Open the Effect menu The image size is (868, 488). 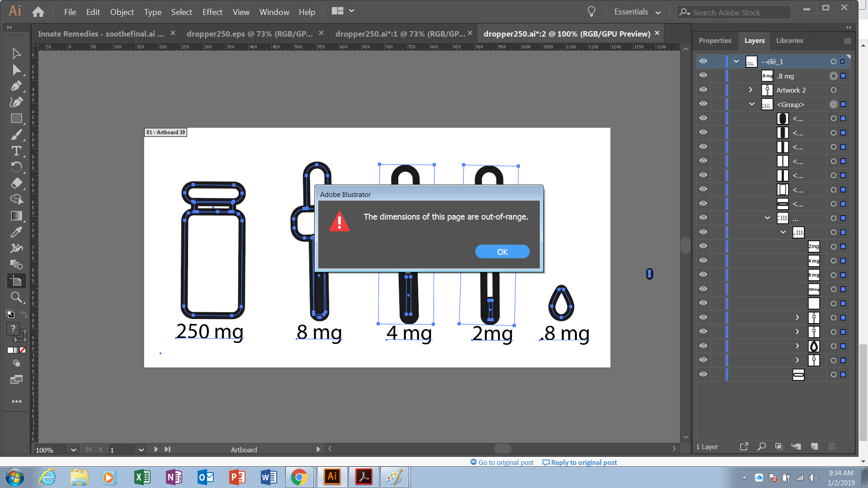(x=212, y=12)
